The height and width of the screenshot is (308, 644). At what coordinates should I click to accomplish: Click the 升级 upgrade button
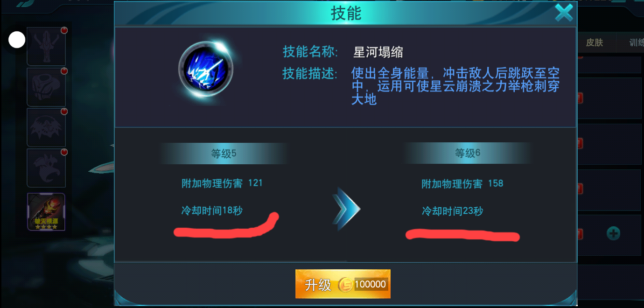tap(343, 284)
